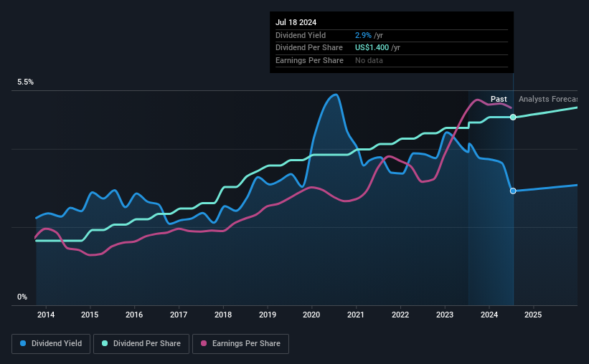Click the Past label on chart

499,99
